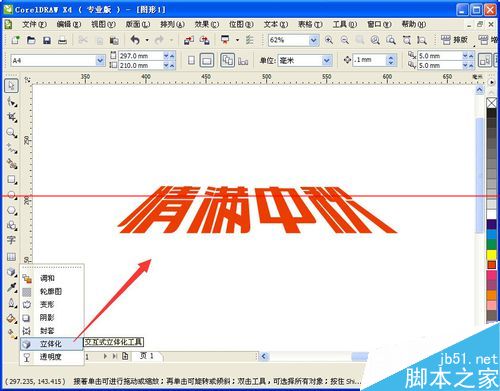This screenshot has height=391, width=500.
Task: Select the Interactive fill tool
Action: [x=12, y=334]
